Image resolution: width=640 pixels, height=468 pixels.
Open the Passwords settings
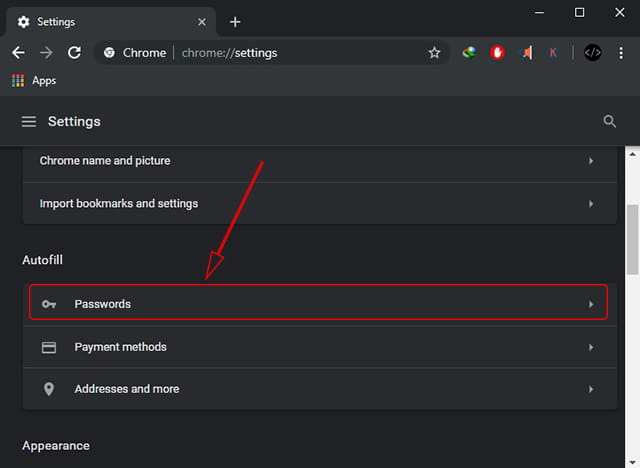point(318,302)
